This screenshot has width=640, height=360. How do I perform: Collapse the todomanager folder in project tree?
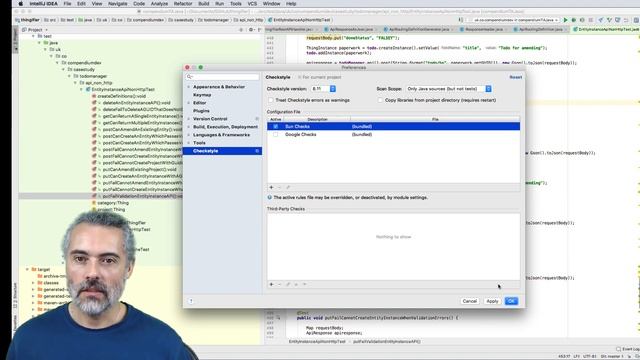tap(69, 76)
